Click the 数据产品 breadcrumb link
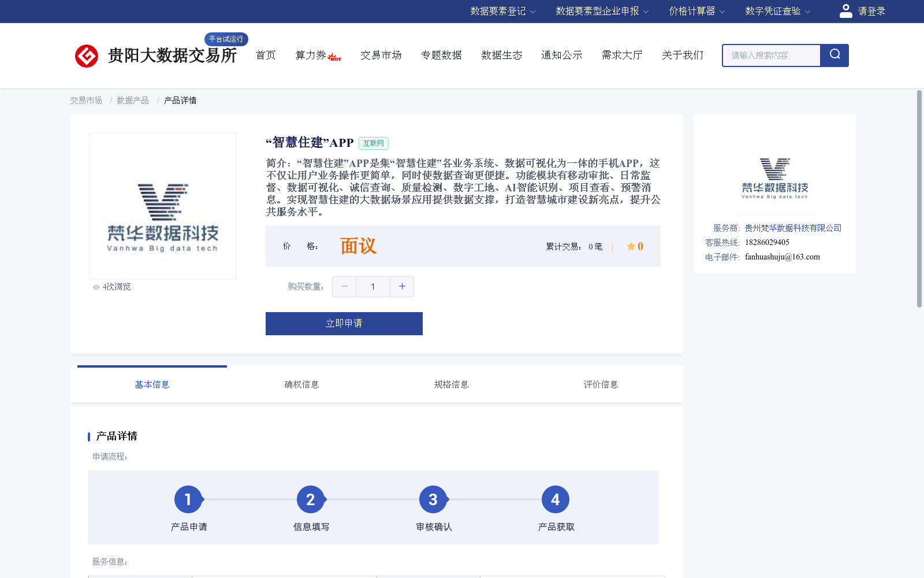 pyautogui.click(x=133, y=101)
